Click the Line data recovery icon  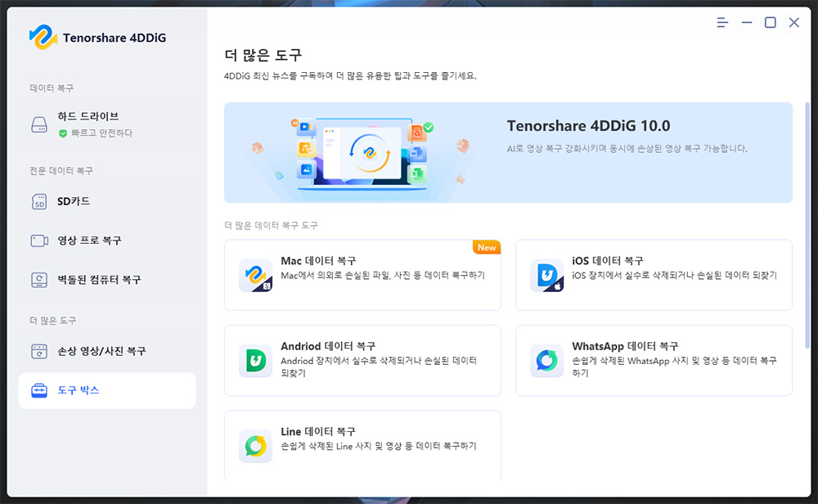point(255,446)
